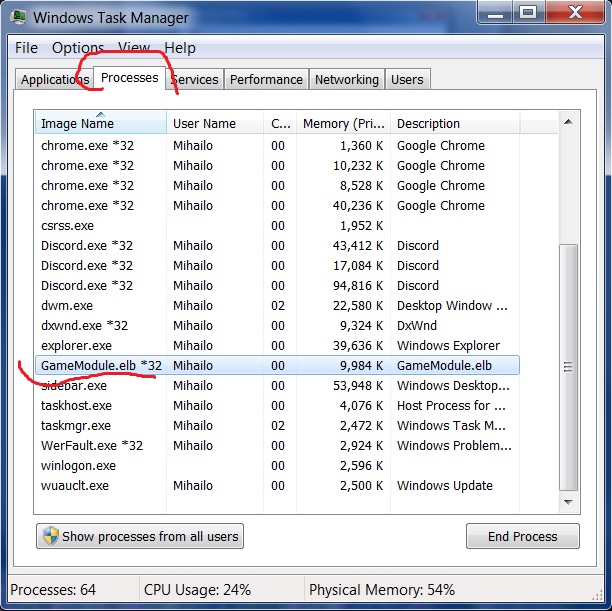Click the vertical scrollbar thumb

568,367
